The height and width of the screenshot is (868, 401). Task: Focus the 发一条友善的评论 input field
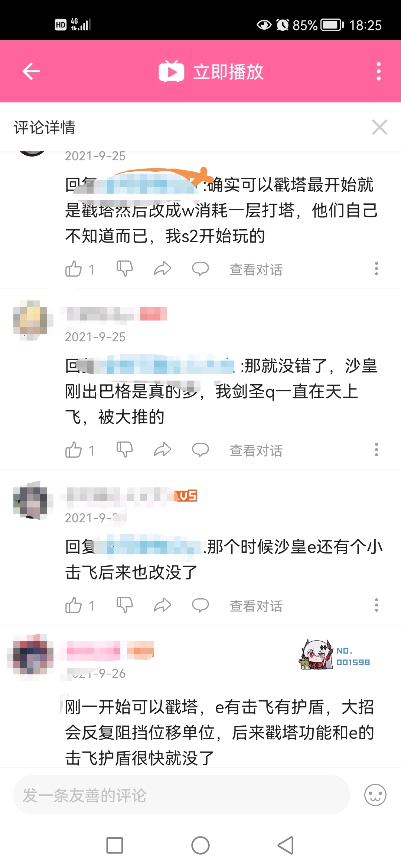182,795
